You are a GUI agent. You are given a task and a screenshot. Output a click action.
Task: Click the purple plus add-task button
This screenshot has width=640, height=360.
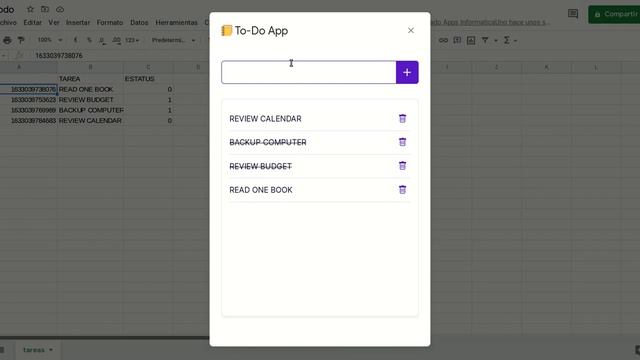[407, 72]
